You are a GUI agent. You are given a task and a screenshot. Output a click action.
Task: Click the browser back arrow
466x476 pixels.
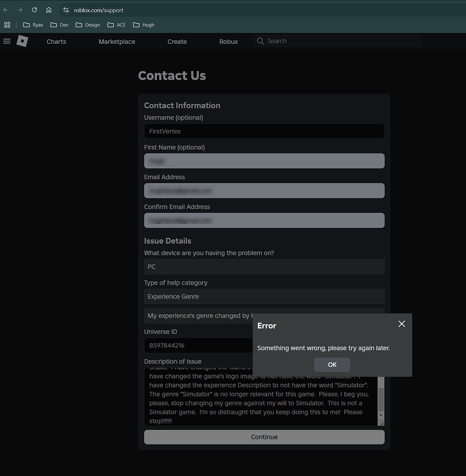6,10
